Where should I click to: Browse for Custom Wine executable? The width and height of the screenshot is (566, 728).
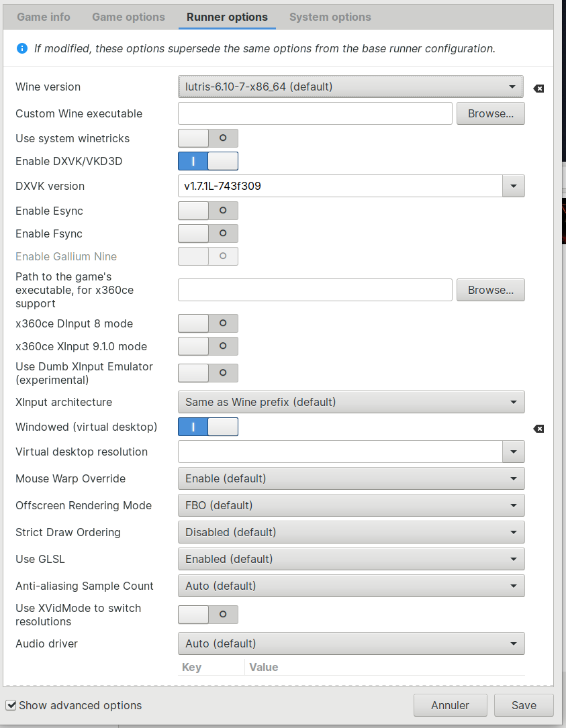[490, 113]
